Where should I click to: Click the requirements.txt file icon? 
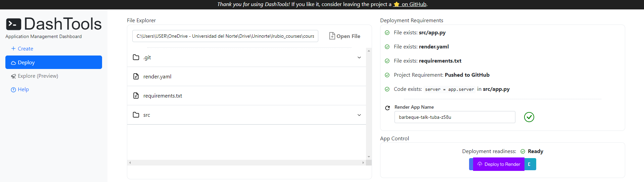(x=136, y=96)
